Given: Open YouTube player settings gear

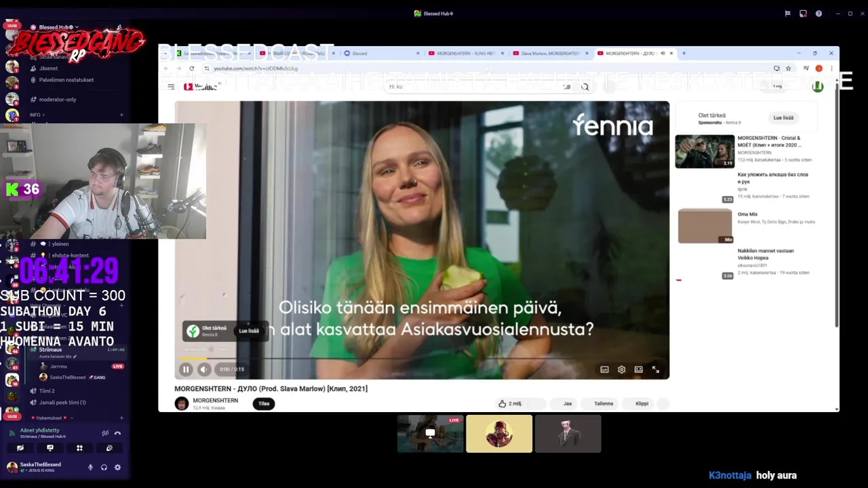Looking at the screenshot, I should tap(621, 369).
